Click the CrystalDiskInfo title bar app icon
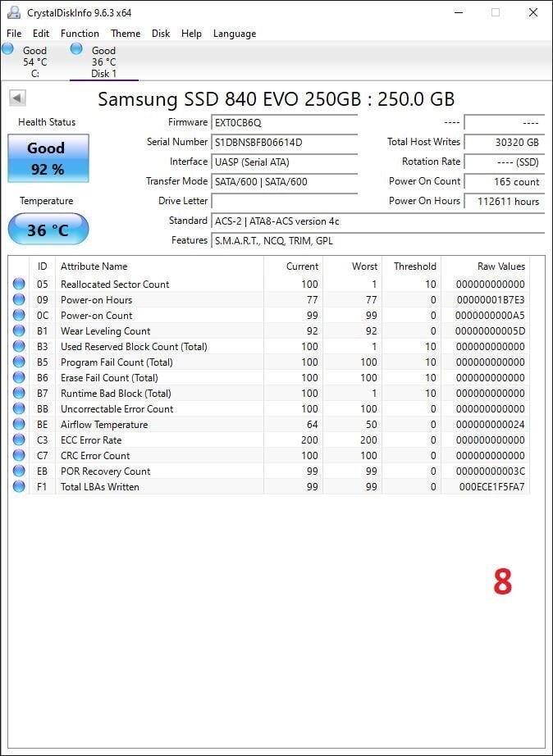This screenshot has height=756, width=553. click(x=14, y=12)
